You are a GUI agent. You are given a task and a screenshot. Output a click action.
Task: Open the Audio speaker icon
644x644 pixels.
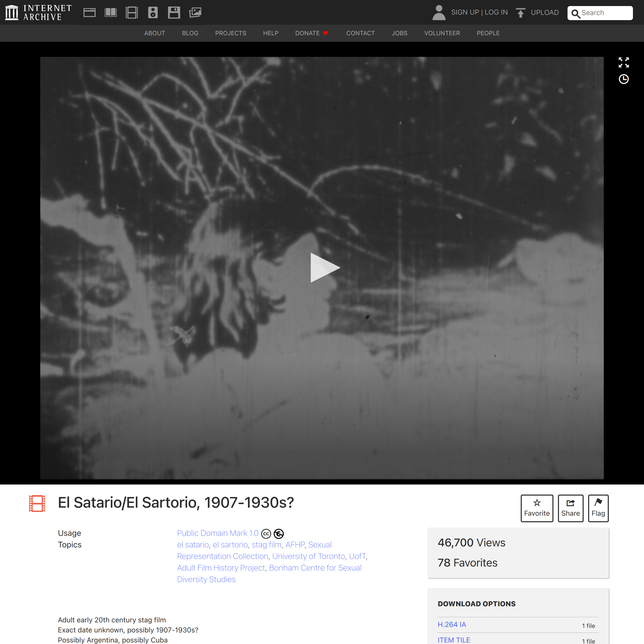click(153, 13)
